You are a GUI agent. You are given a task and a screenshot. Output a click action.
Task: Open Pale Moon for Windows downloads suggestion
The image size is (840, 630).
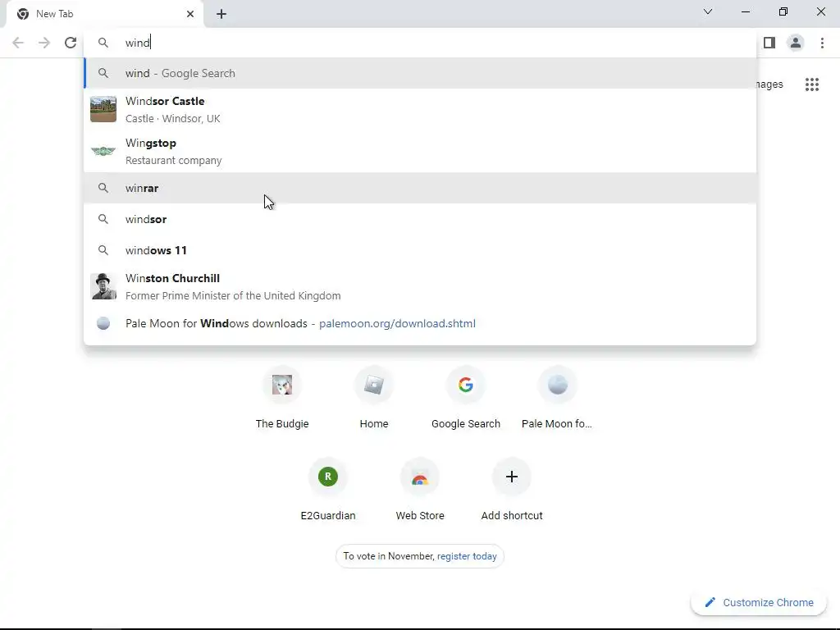pyautogui.click(x=420, y=323)
